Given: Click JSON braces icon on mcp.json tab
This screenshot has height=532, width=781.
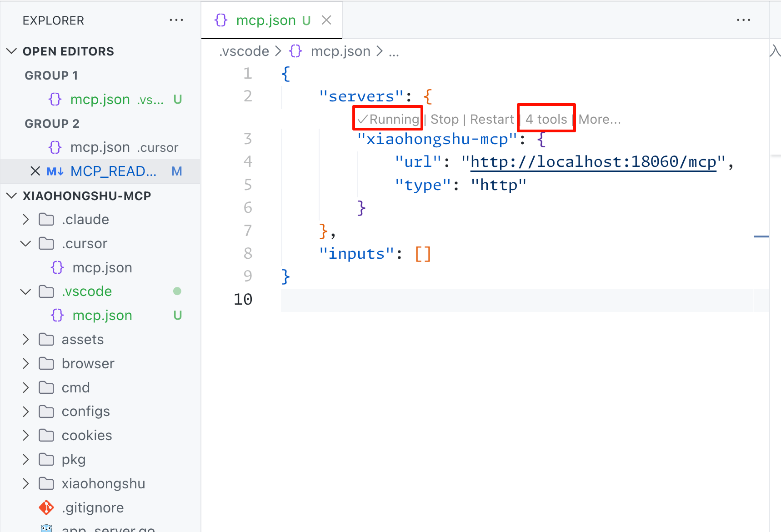Looking at the screenshot, I should (x=221, y=20).
